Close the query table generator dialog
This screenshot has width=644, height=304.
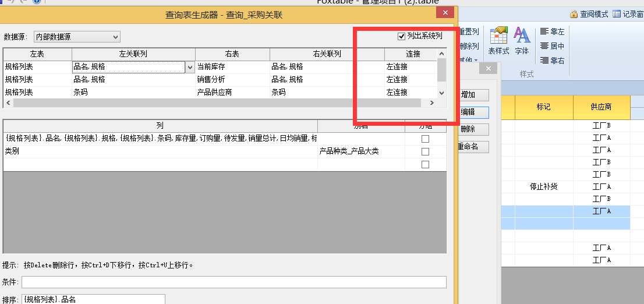pos(445,13)
